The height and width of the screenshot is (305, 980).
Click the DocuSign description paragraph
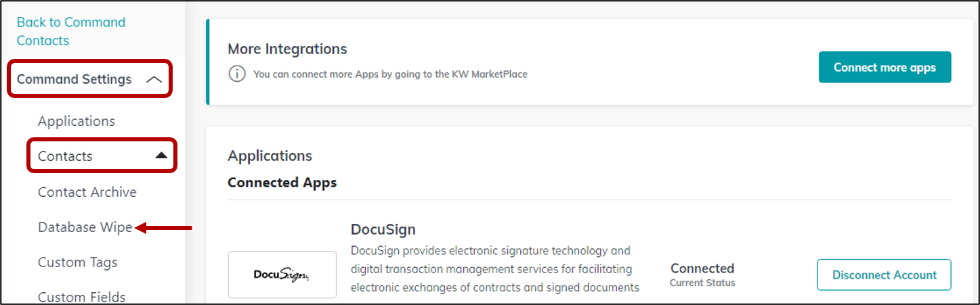pos(495,269)
